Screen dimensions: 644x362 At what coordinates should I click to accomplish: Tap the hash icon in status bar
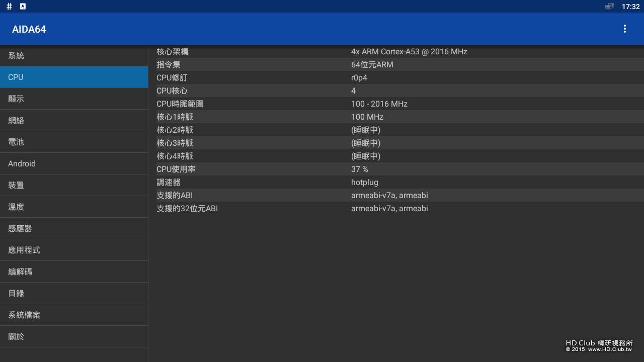[x=9, y=7]
